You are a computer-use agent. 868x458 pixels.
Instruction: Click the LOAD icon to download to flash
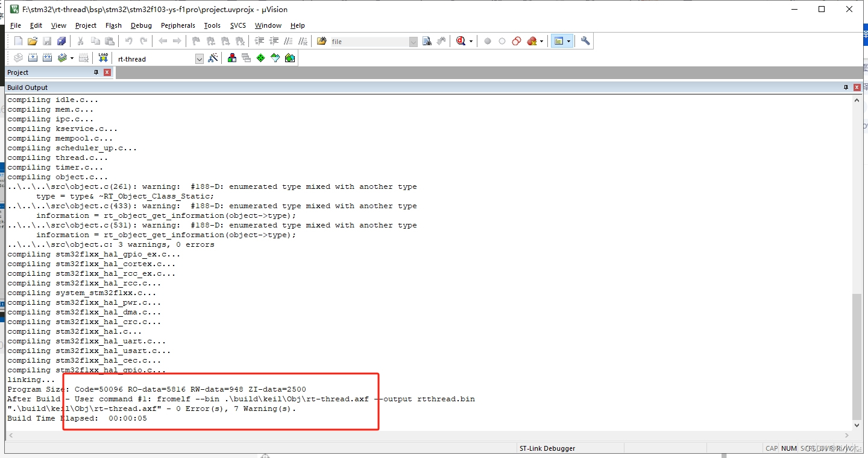pyautogui.click(x=102, y=58)
